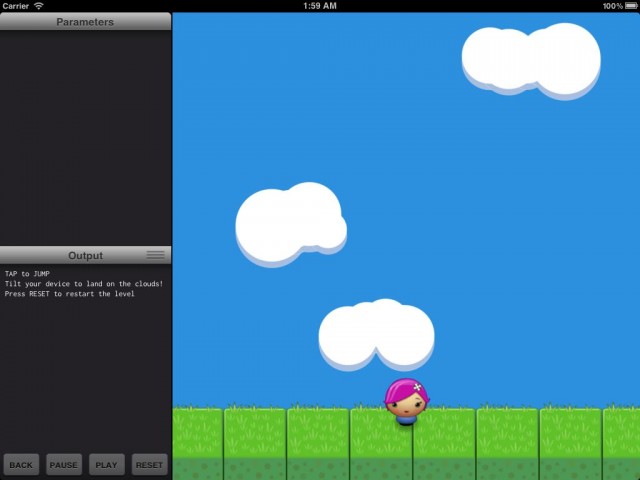Click the Wi-Fi icon in status bar
Image resolution: width=640 pixels, height=480 pixels.
click(39, 6)
